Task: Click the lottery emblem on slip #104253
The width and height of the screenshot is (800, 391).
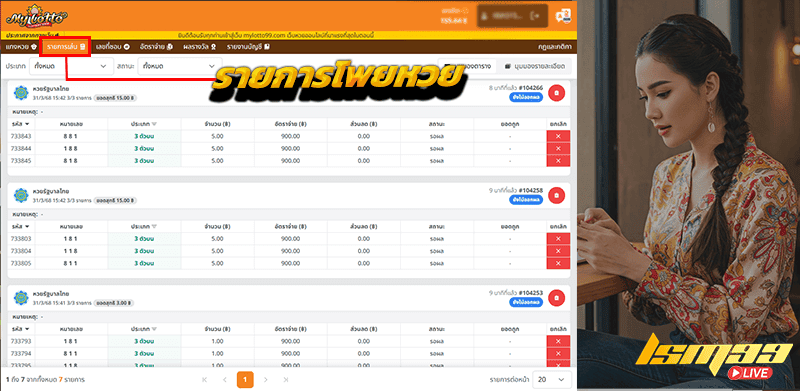Action: pos(21,298)
